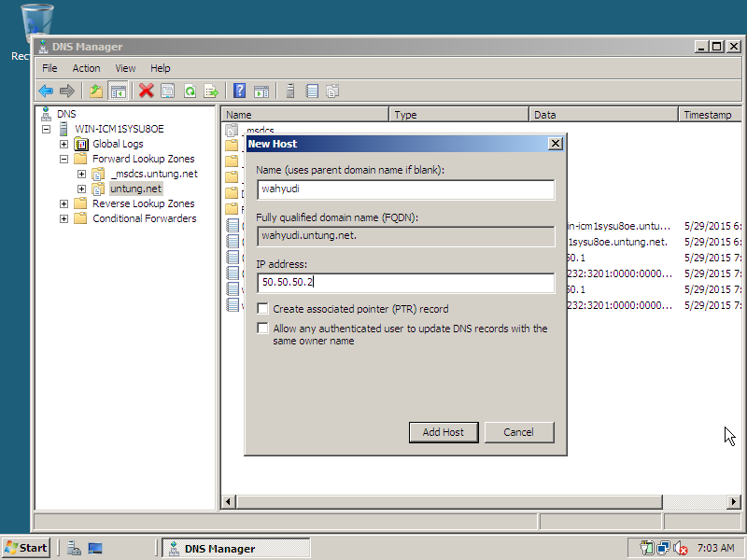Viewport: 747px width, 560px height.
Task: Sort by the Name column header
Action: (x=305, y=114)
